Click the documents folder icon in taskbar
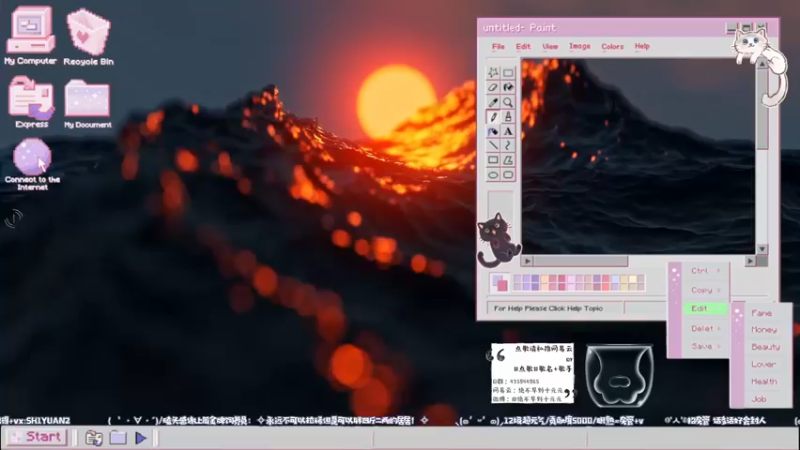 (x=94, y=438)
